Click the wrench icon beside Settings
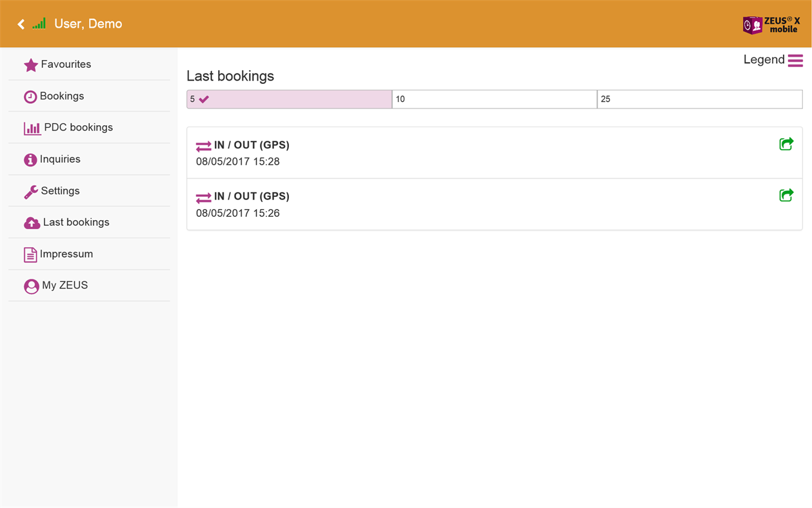812x508 pixels. click(x=30, y=192)
